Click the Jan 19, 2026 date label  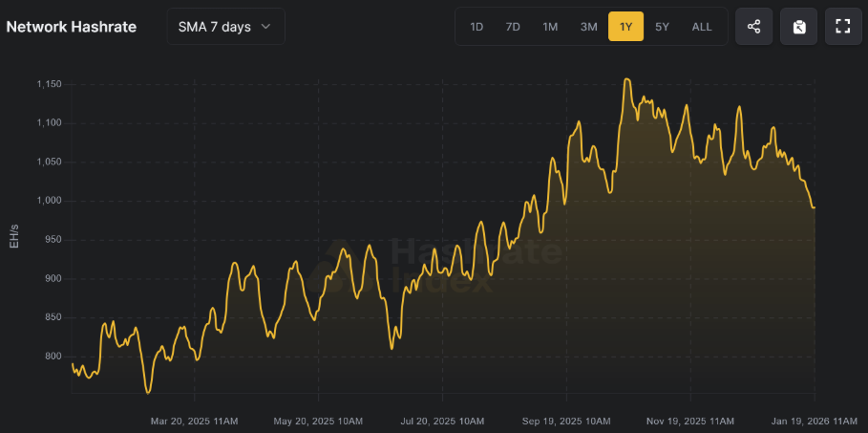pyautogui.click(x=814, y=420)
